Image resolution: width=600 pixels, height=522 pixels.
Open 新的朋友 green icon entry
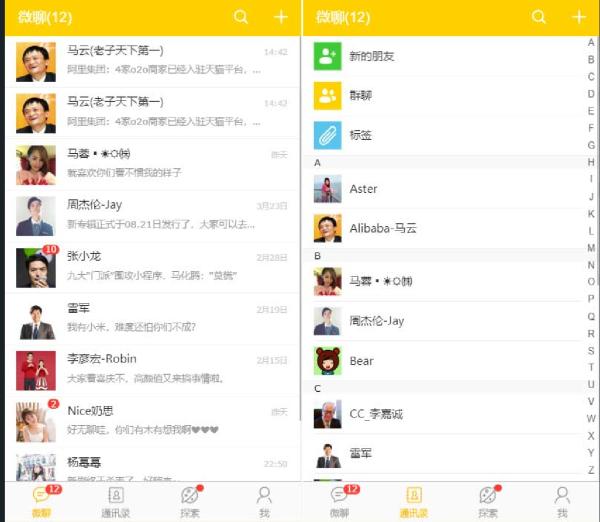(x=328, y=56)
